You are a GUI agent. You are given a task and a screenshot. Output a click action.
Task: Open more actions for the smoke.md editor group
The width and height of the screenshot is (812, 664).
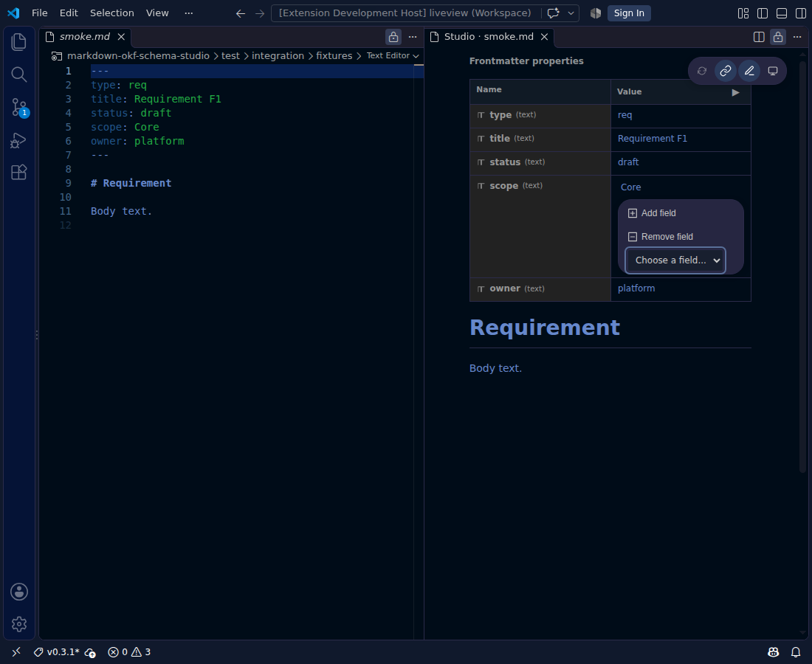click(x=413, y=37)
